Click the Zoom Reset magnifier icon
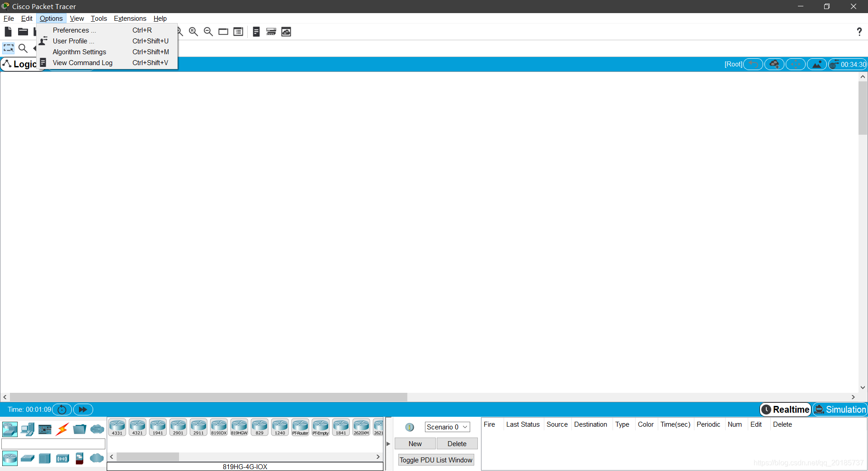This screenshot has height=471, width=868. pyautogui.click(x=193, y=32)
